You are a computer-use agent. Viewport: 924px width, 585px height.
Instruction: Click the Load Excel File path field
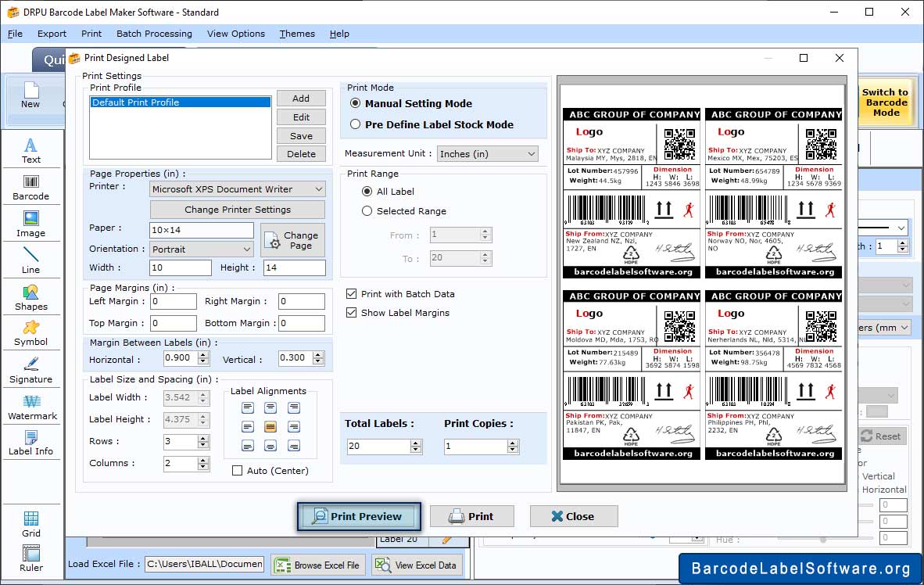tap(205, 565)
